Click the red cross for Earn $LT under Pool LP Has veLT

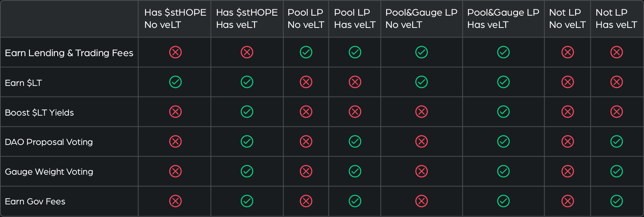click(x=355, y=82)
